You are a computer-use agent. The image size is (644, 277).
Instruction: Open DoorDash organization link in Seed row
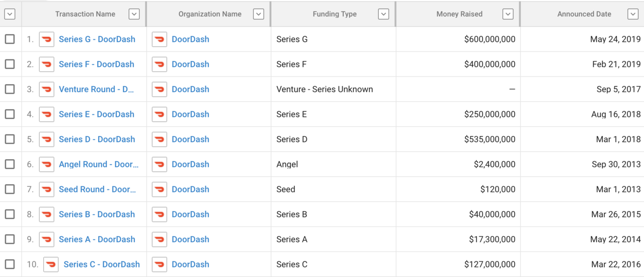pyautogui.click(x=190, y=189)
